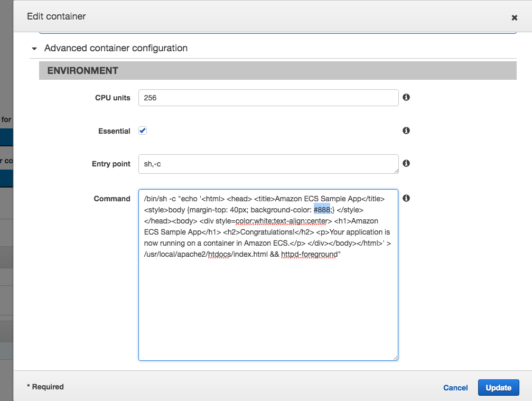The image size is (532, 401).
Task: Click Cancel to discard changes
Action: 455,388
